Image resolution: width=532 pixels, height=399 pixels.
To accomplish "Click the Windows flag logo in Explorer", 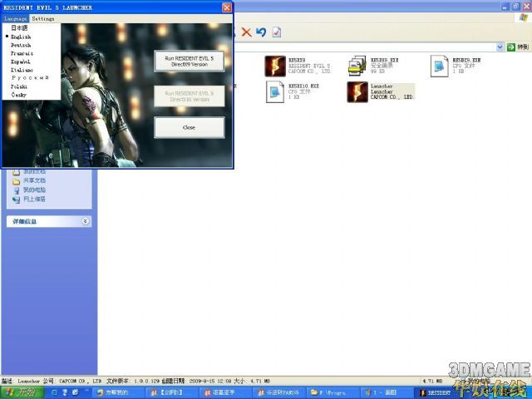I will [525, 18].
